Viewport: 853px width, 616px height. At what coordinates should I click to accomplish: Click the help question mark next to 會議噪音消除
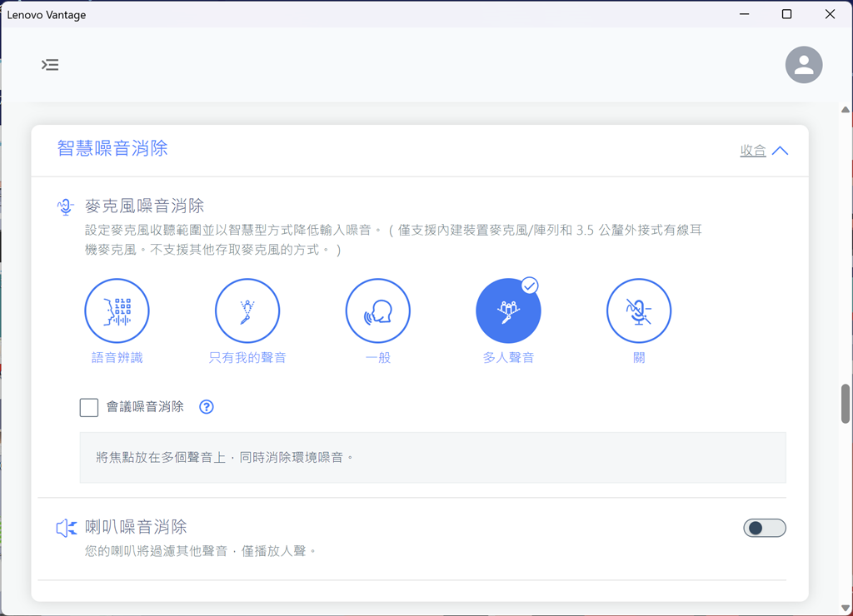[207, 407]
